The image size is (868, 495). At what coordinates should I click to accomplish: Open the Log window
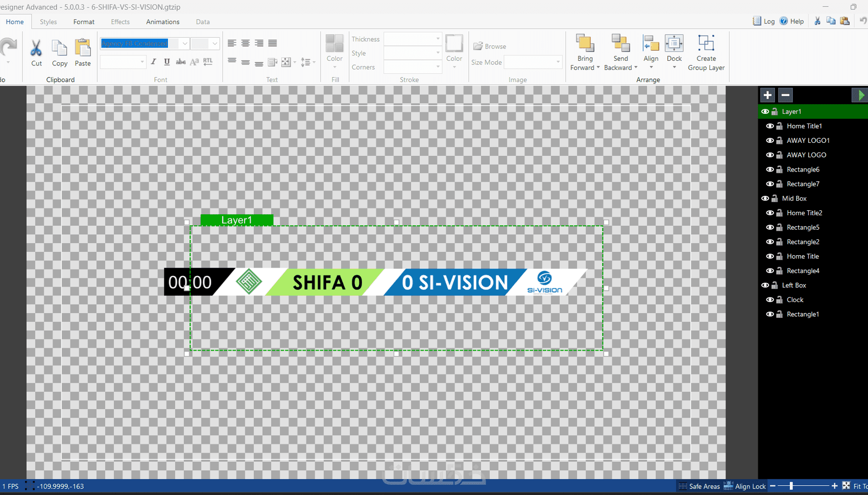764,21
